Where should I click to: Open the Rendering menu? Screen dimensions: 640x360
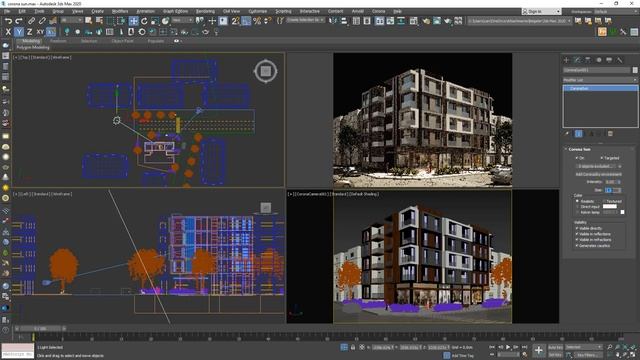(x=205, y=11)
